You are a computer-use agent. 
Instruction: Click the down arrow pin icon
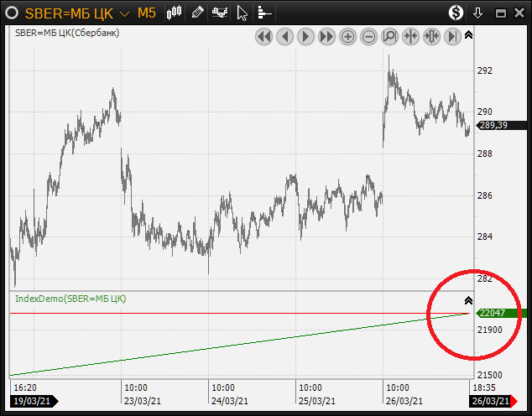point(478,13)
